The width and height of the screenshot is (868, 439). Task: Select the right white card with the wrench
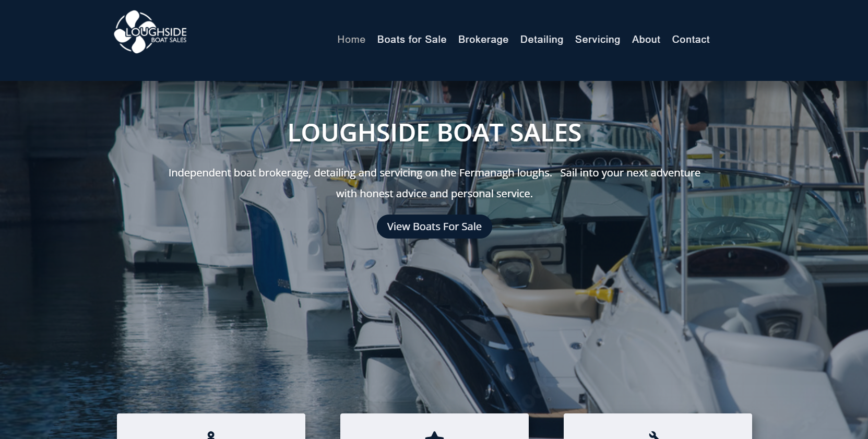click(658, 426)
